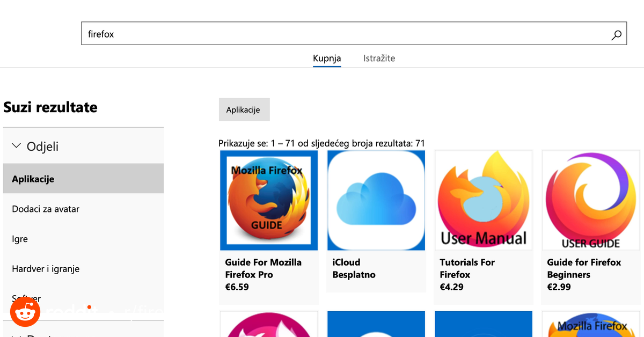Click the iCloud app title

(346, 262)
